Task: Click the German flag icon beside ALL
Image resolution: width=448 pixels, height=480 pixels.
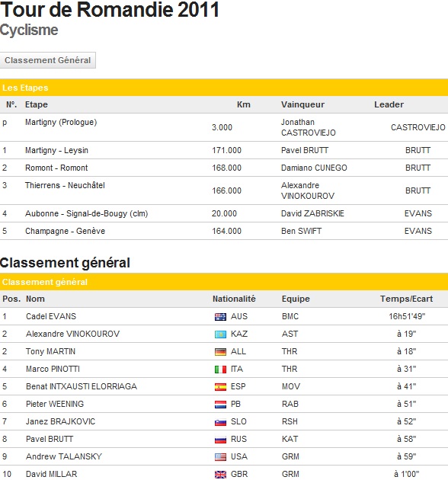Action: tap(220, 352)
